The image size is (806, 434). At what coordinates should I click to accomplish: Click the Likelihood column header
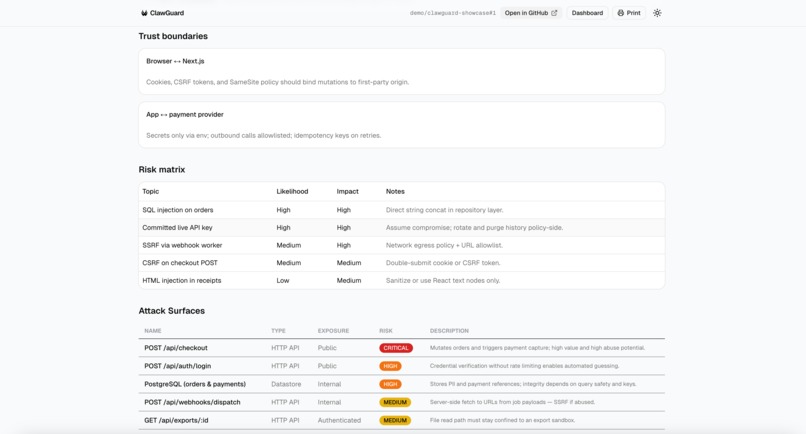click(292, 191)
